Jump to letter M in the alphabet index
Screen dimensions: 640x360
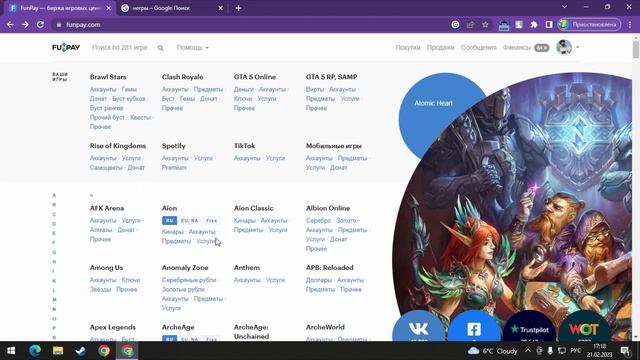coord(54,300)
